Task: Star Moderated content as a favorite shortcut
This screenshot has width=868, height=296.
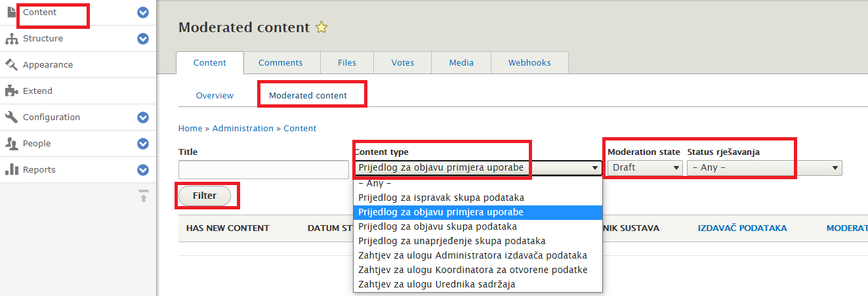Action: [x=321, y=28]
